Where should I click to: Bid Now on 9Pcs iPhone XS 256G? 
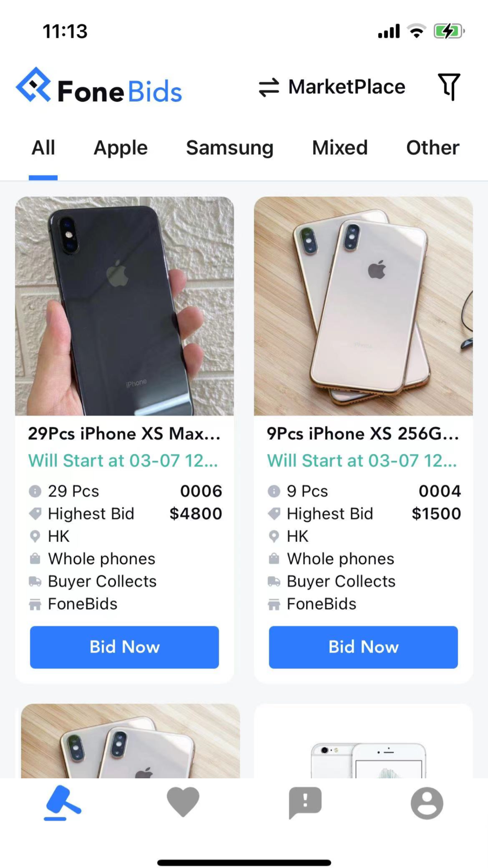364,647
